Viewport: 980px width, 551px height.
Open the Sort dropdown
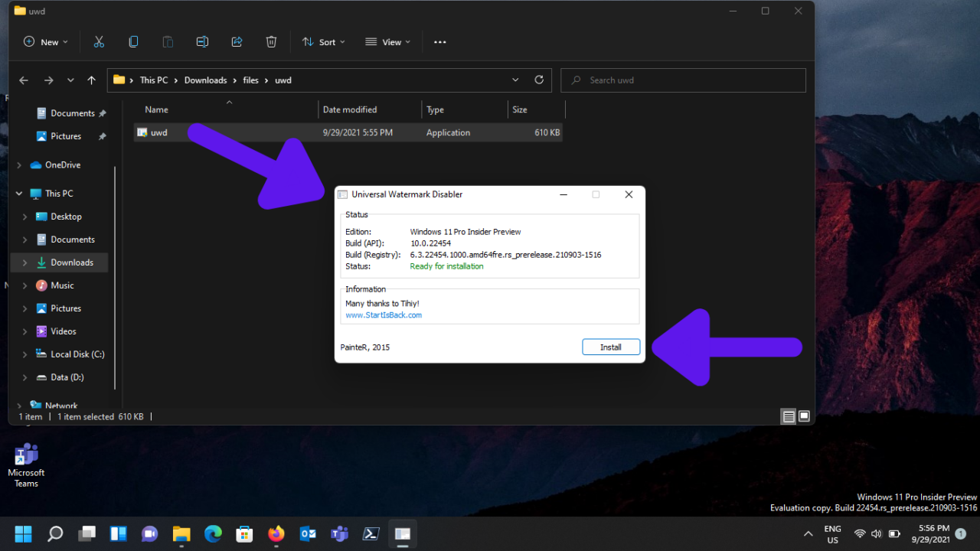[x=323, y=41]
